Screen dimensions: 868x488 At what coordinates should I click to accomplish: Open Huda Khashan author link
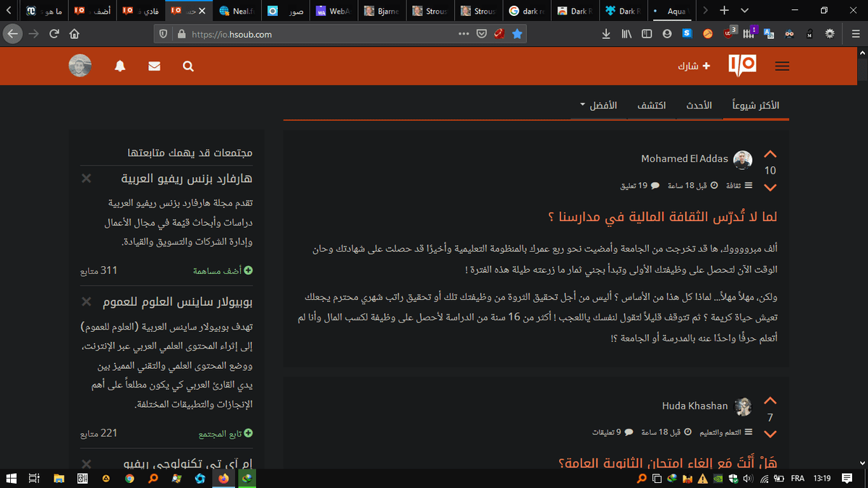click(695, 406)
